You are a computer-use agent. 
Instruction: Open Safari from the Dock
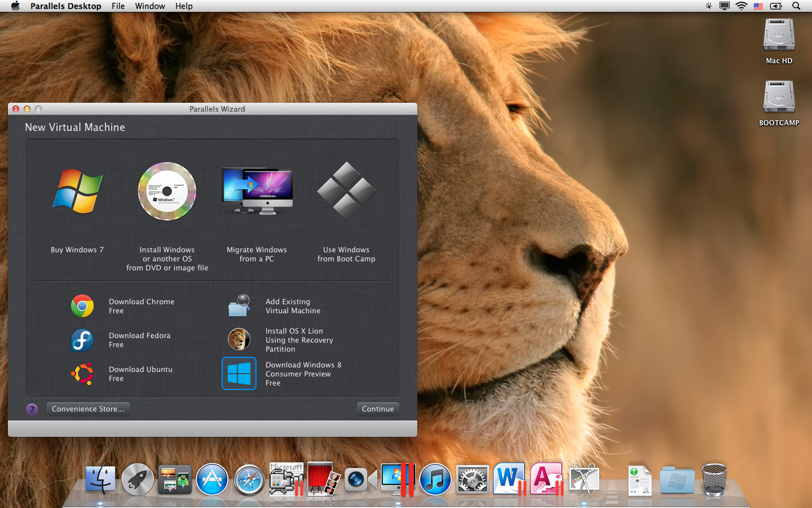pos(249,480)
